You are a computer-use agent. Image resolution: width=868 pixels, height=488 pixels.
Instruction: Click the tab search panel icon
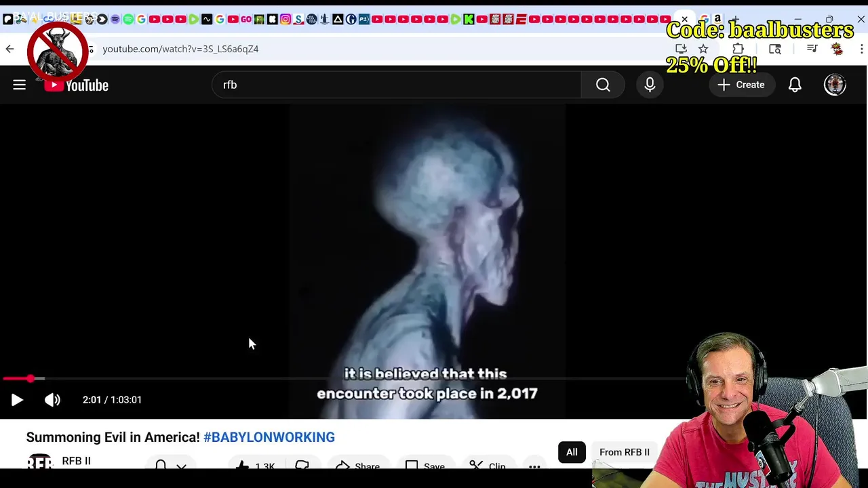[775, 49]
